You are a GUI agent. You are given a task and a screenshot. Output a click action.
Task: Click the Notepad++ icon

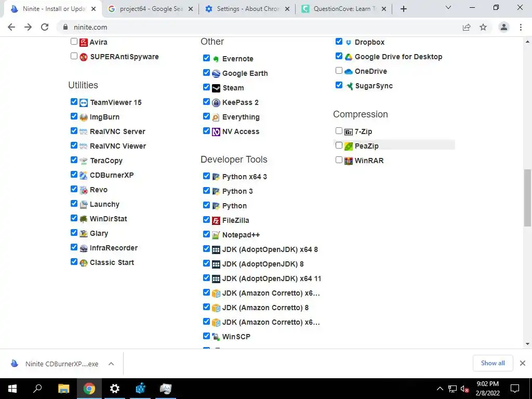216,235
